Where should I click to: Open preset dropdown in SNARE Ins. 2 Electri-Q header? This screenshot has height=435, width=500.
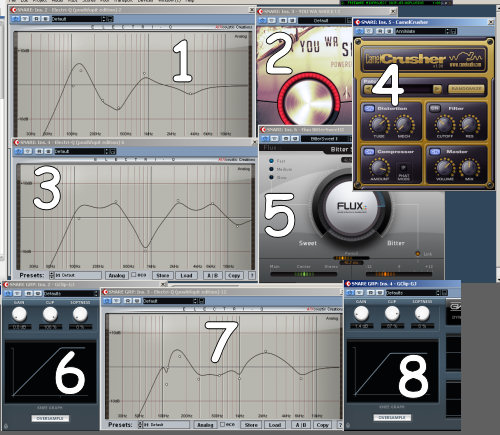[x=77, y=19]
